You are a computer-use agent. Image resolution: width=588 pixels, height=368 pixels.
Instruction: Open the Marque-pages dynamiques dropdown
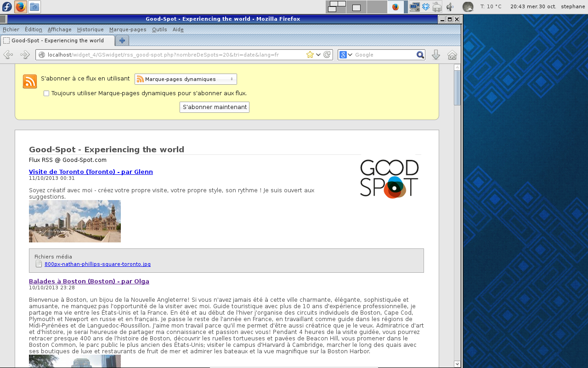186,79
